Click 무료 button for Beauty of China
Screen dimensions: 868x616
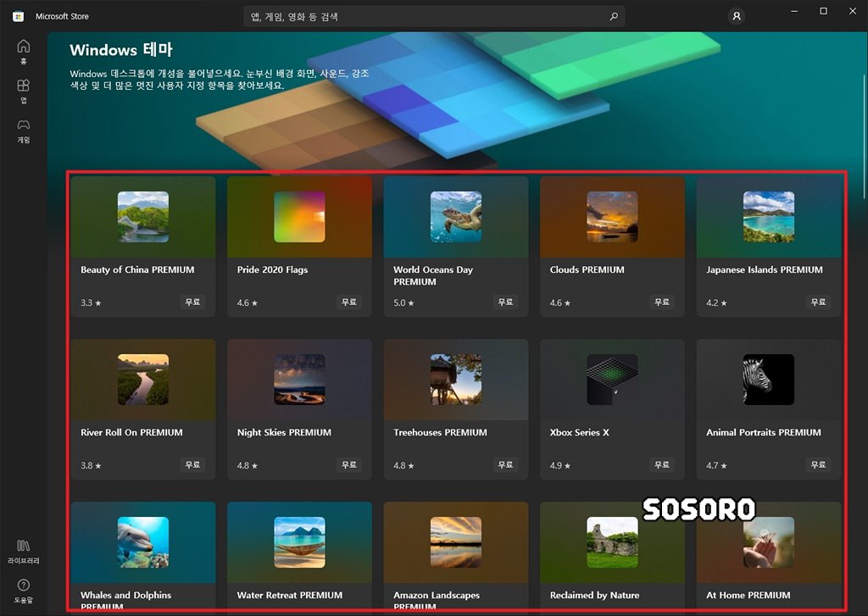[x=192, y=302]
